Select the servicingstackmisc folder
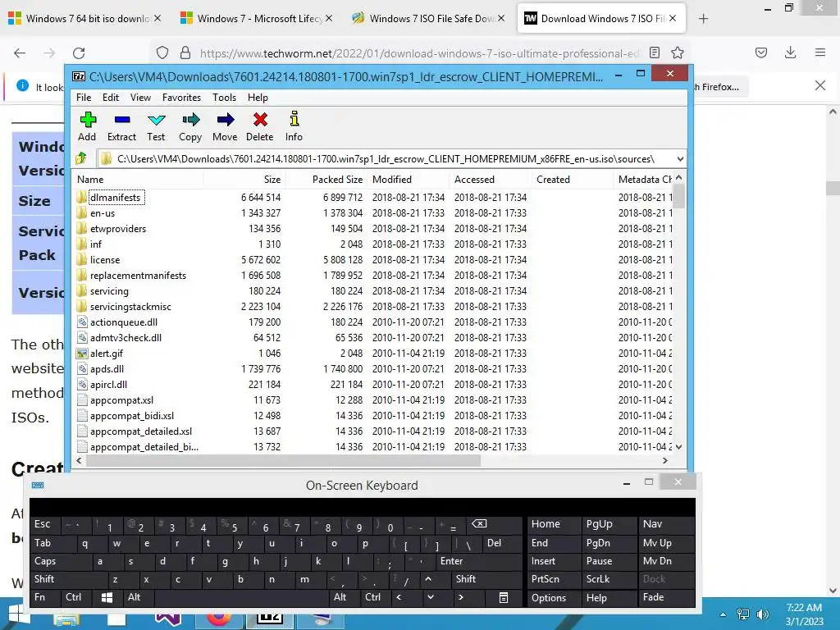 pos(130,307)
